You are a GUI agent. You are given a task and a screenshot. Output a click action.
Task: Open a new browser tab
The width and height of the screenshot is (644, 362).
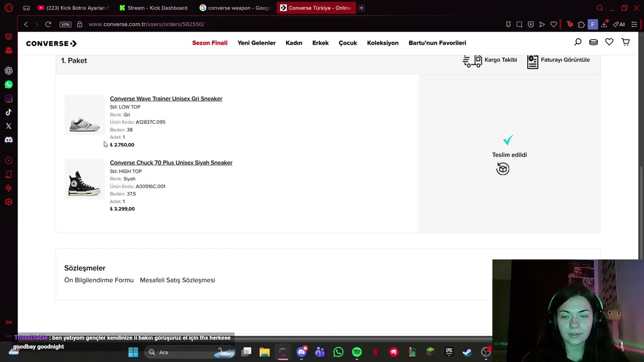[x=361, y=8]
